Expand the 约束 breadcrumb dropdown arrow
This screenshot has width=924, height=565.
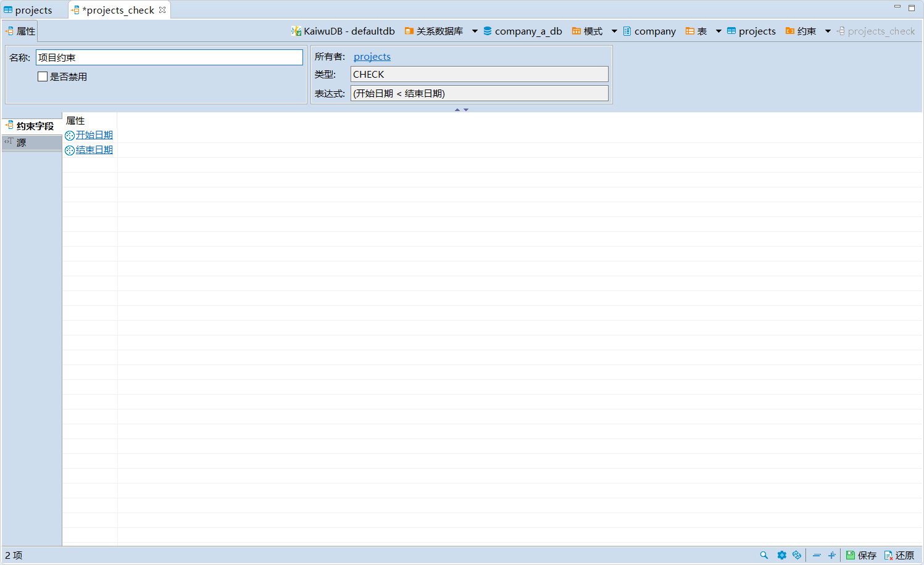tap(828, 31)
